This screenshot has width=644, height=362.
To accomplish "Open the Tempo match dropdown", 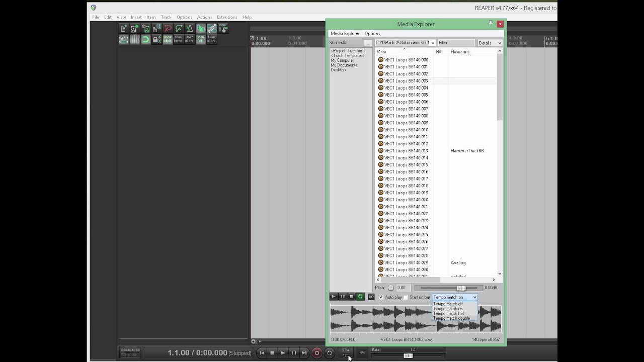I will (455, 297).
